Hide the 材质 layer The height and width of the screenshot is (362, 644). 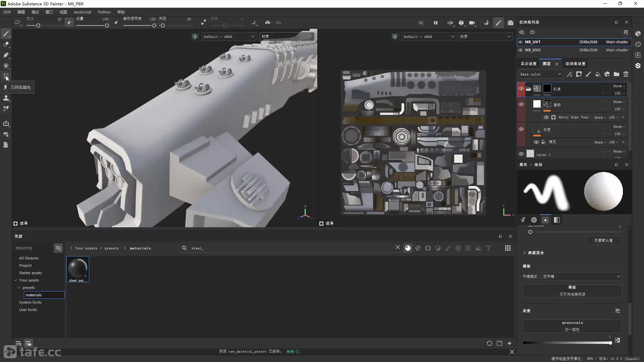521,129
